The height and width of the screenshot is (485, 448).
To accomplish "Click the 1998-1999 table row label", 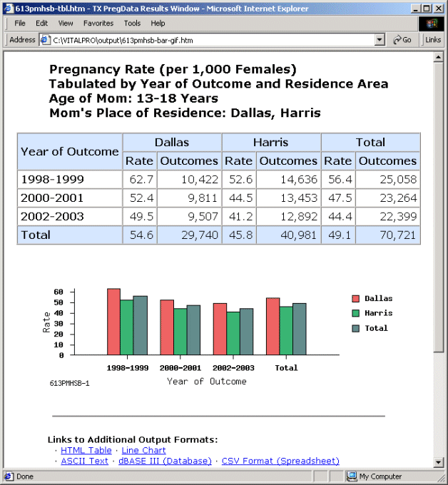I will pos(52,180).
